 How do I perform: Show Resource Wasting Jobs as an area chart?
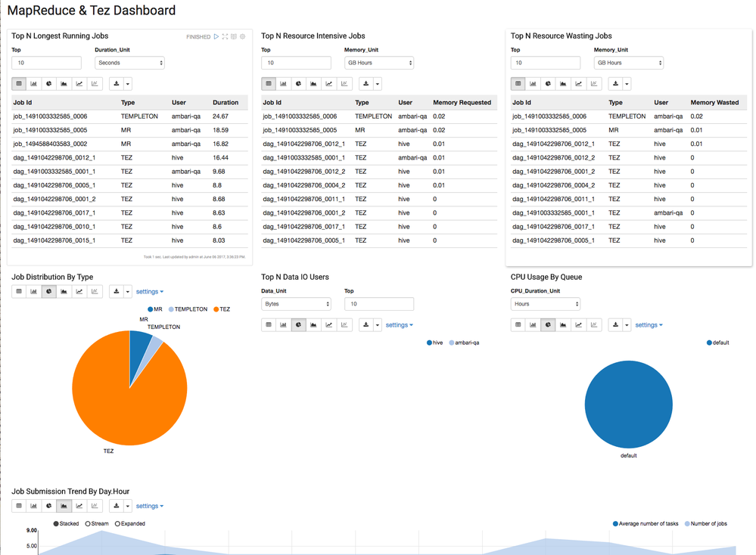pos(563,84)
